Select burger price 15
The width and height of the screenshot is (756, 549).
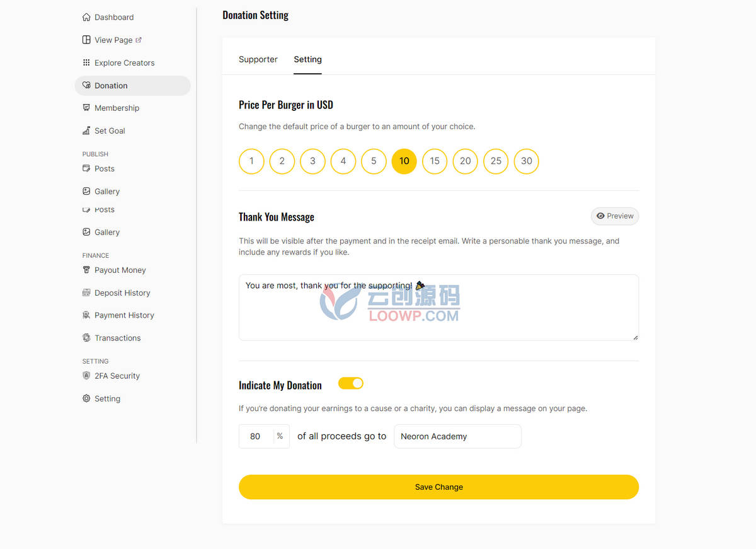[x=435, y=161]
